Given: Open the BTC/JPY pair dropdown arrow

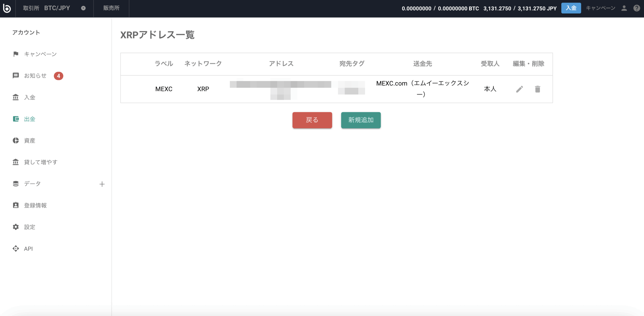Looking at the screenshot, I should pyautogui.click(x=83, y=8).
